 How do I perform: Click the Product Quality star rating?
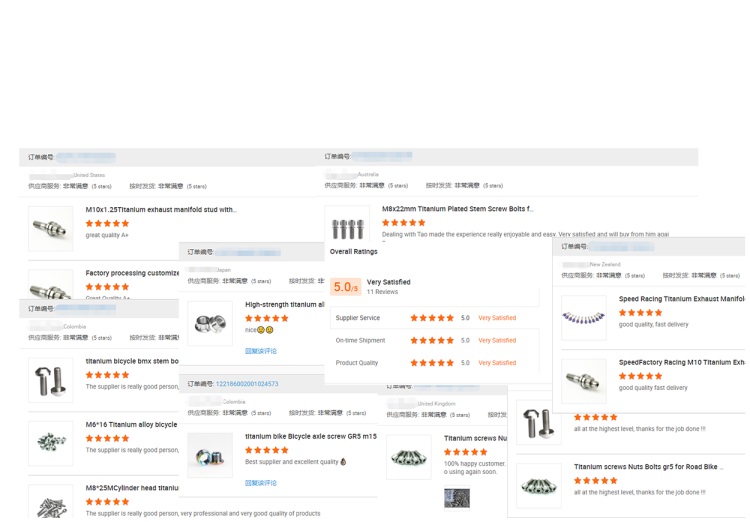coord(432,363)
